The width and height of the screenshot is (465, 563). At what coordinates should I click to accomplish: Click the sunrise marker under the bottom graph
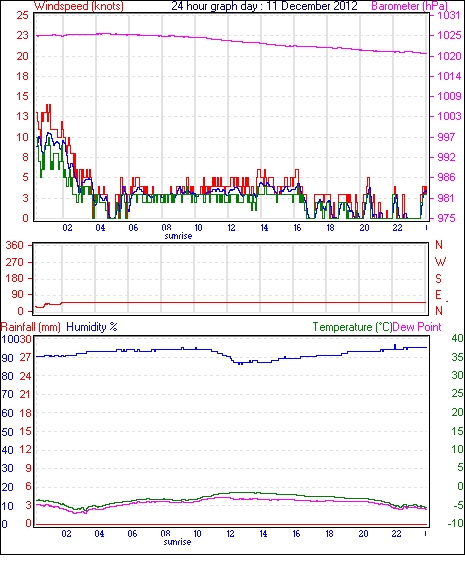tap(177, 542)
